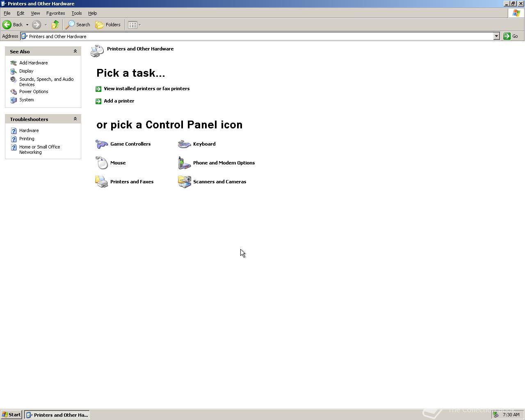Image resolution: width=525 pixels, height=420 pixels.
Task: Click the Printers and Other Hardware header icon
Action: [x=97, y=51]
